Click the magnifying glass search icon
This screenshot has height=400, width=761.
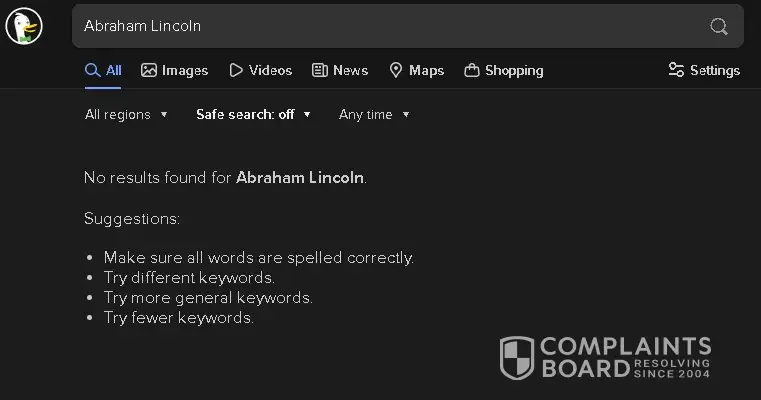click(719, 26)
